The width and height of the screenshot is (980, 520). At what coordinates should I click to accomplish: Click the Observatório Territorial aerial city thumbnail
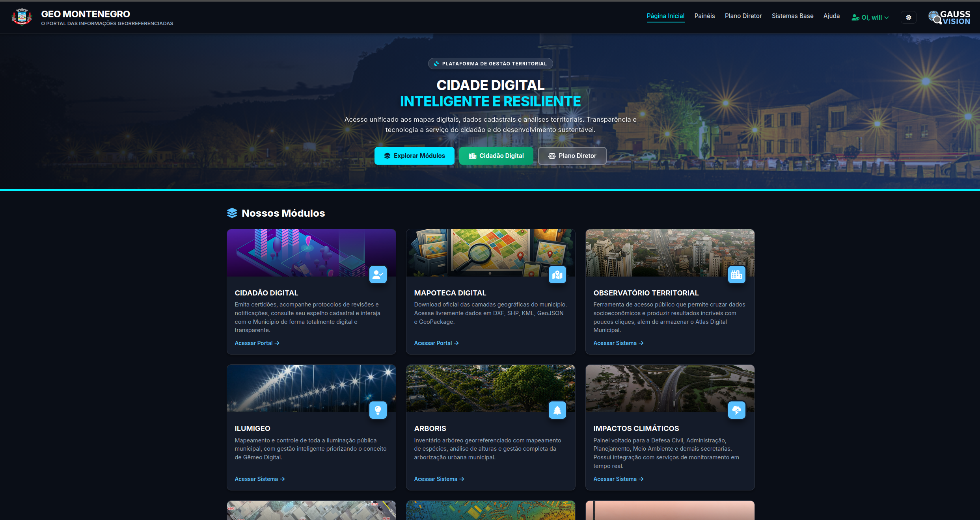670,253
